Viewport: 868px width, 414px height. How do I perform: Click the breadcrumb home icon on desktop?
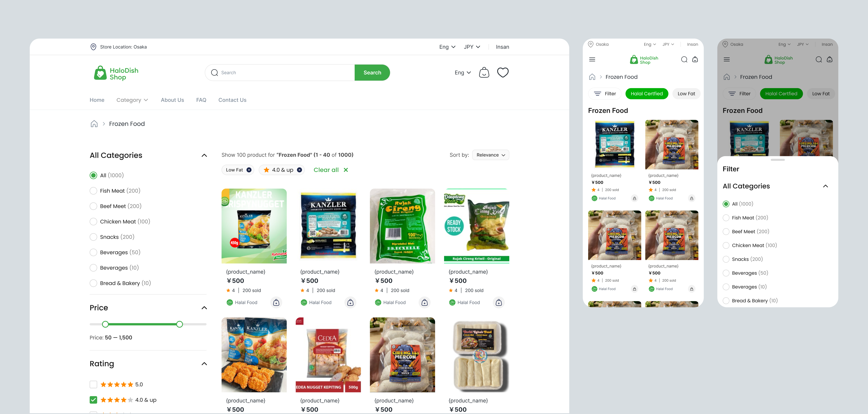pyautogui.click(x=94, y=124)
